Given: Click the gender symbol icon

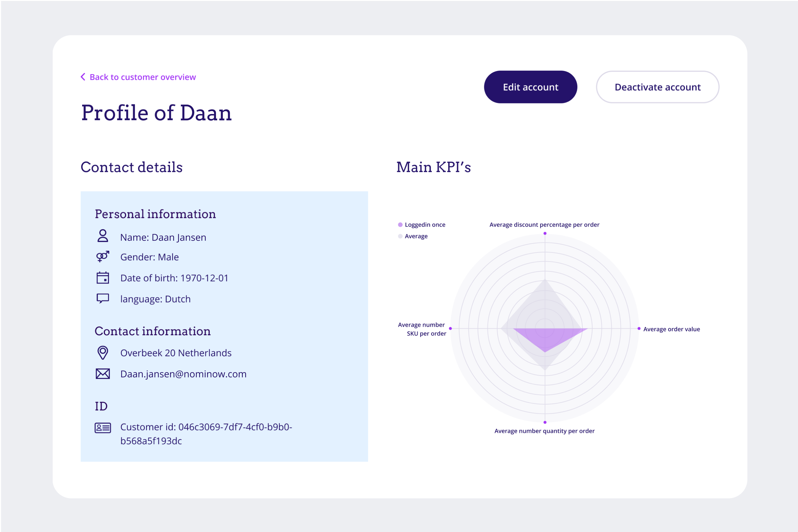Looking at the screenshot, I should click(x=103, y=256).
